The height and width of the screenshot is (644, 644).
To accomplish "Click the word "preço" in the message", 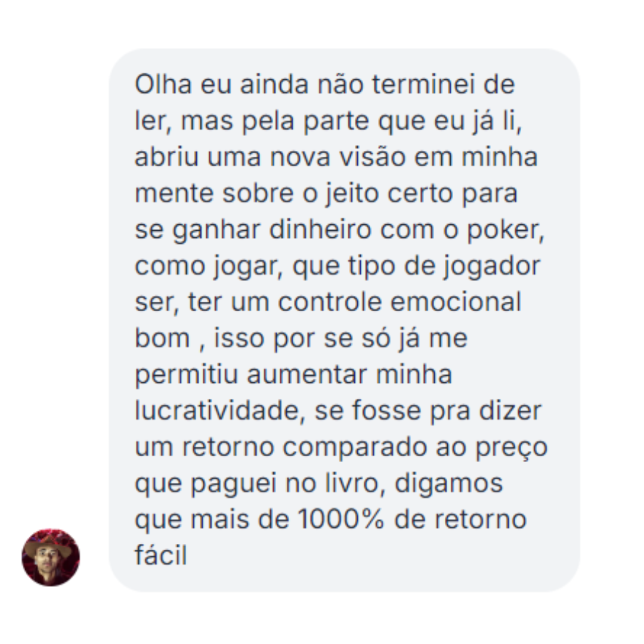I will (512, 448).
